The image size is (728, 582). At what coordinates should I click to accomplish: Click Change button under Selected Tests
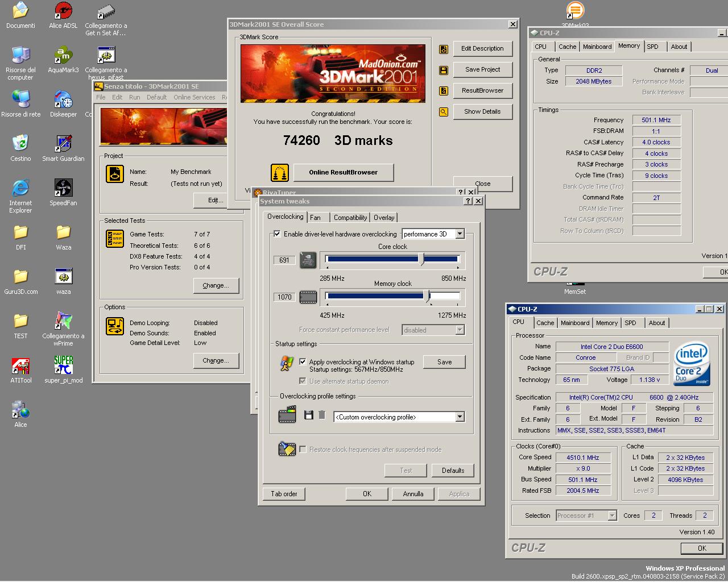pyautogui.click(x=216, y=285)
